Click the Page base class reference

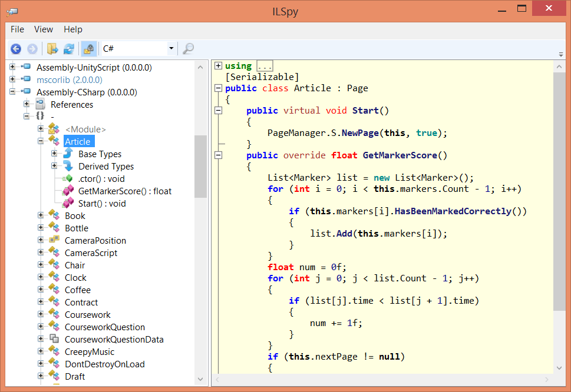357,88
